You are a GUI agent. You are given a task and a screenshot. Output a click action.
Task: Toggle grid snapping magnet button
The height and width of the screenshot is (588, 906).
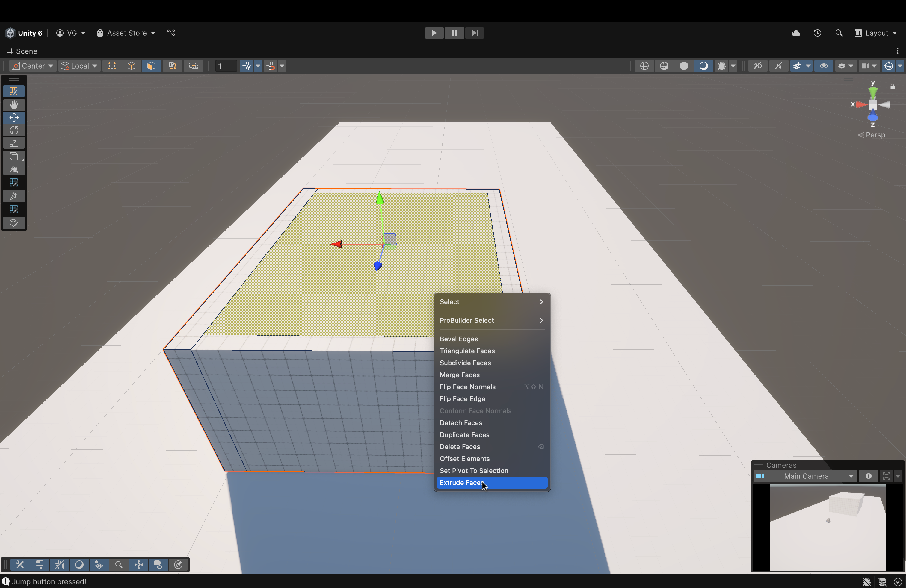[x=271, y=66]
